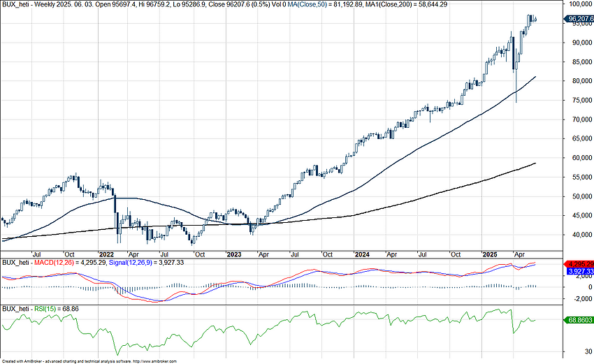Screen dimensions: 594x364
Task: Click the 30 label on RSI axis
Action: (x=588, y=352)
